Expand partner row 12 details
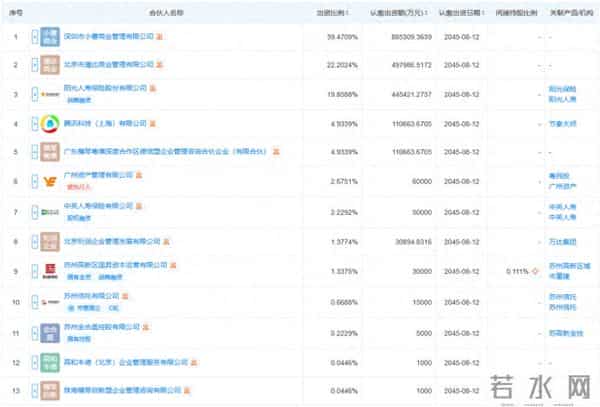 (x=35, y=362)
